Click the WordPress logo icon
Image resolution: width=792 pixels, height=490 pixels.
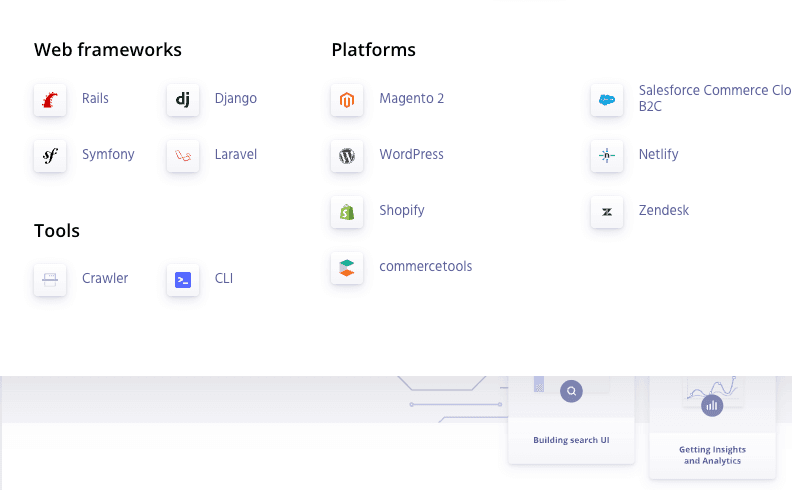pyautogui.click(x=347, y=156)
